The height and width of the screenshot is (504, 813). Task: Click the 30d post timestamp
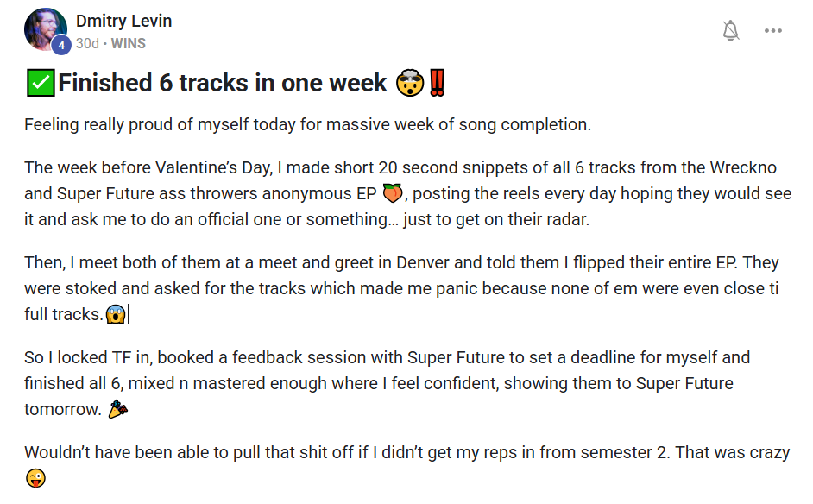click(87, 43)
